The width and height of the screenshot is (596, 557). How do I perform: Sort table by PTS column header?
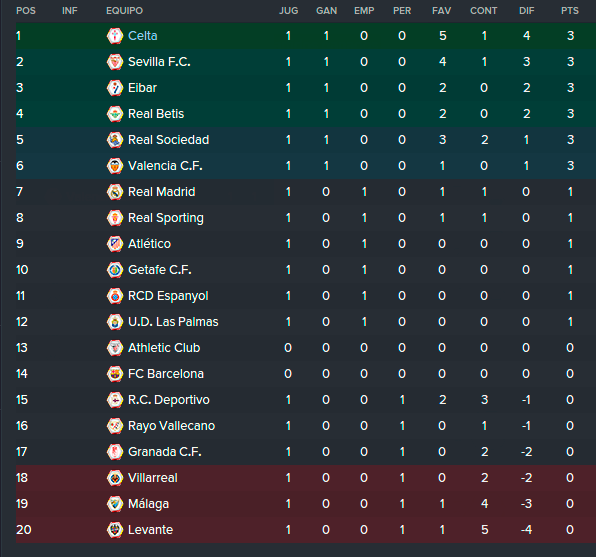[x=570, y=11]
